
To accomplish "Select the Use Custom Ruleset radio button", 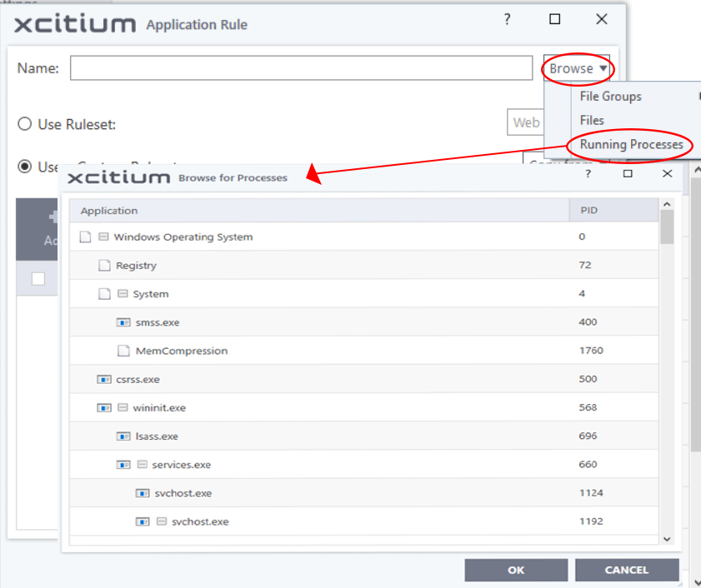I will coord(24,167).
